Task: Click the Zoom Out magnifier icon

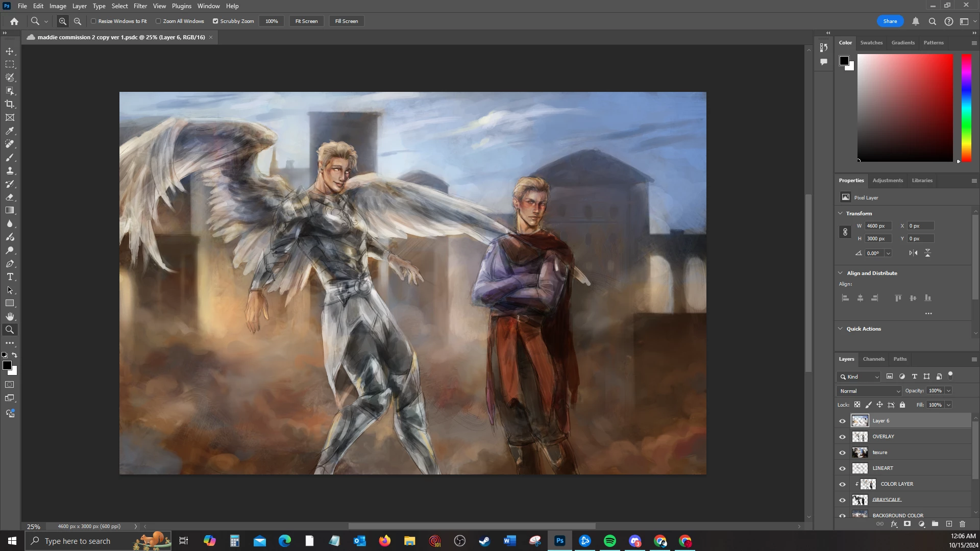Action: click(x=78, y=21)
